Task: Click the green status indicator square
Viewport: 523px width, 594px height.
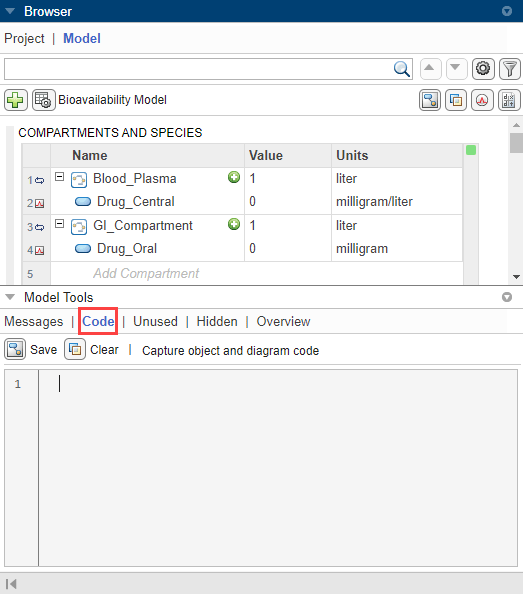Action: coord(471,150)
